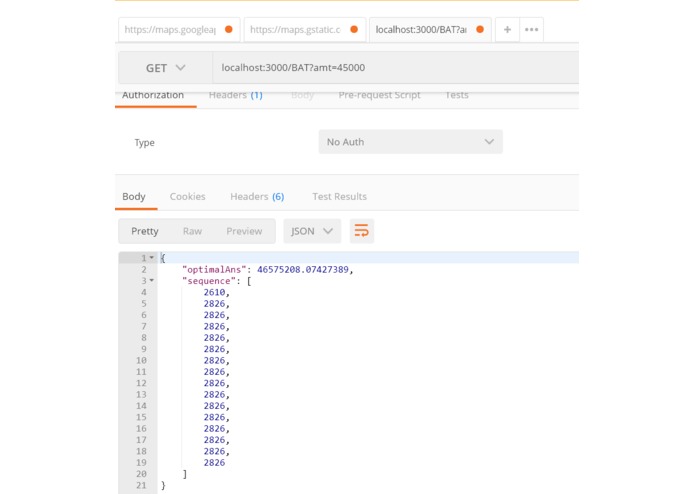The height and width of the screenshot is (494, 695).
Task: Switch to the Authorization tab
Action: pyautogui.click(x=153, y=95)
